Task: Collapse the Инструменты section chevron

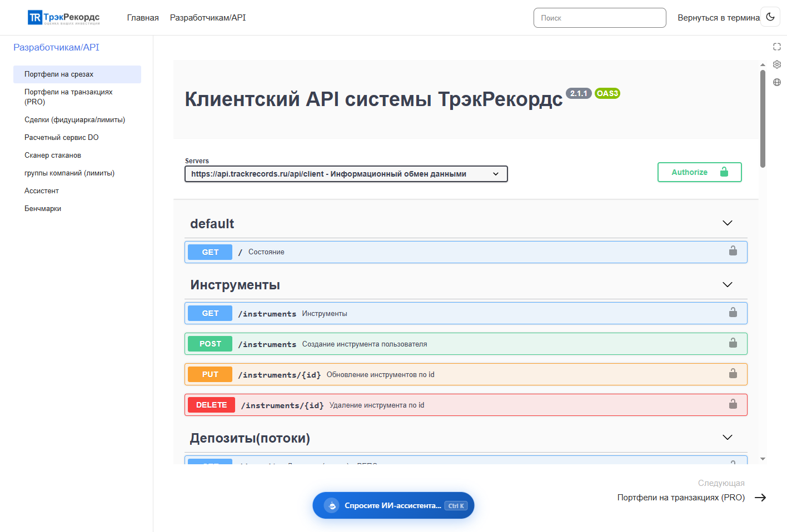Action: 728,285
